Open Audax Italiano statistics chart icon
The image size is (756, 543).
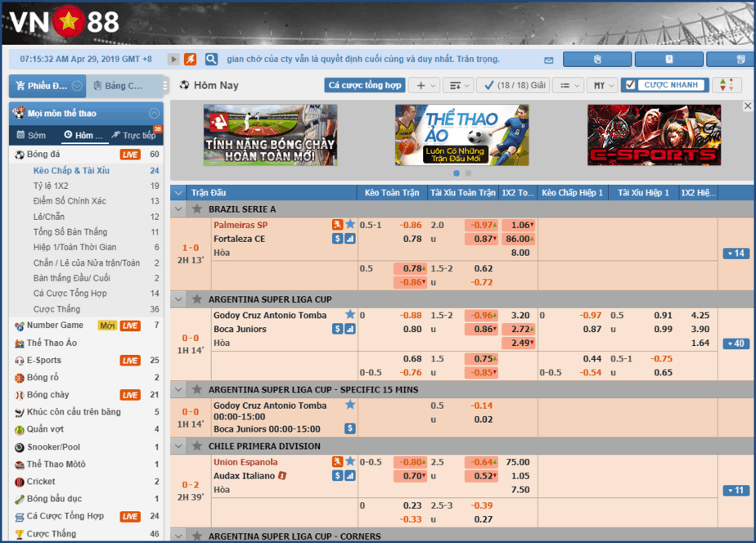(350, 476)
